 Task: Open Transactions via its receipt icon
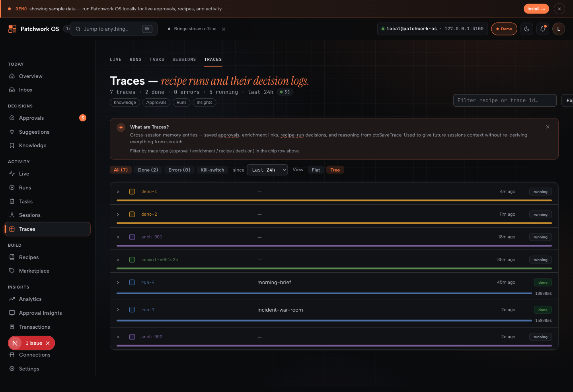coord(12,327)
